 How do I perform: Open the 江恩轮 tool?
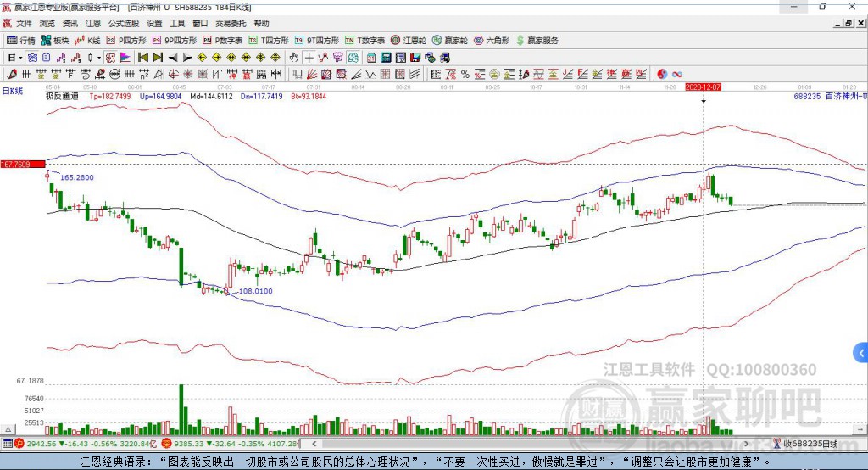point(409,41)
